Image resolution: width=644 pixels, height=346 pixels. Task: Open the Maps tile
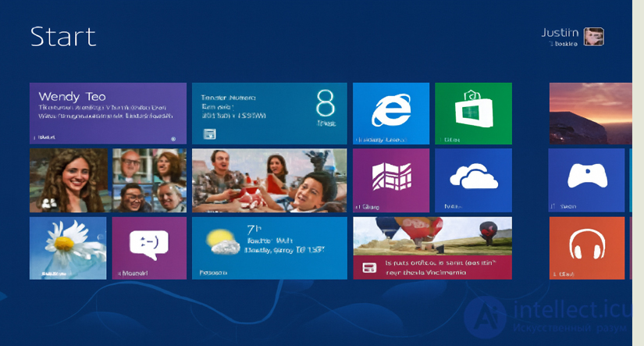pyautogui.click(x=391, y=180)
